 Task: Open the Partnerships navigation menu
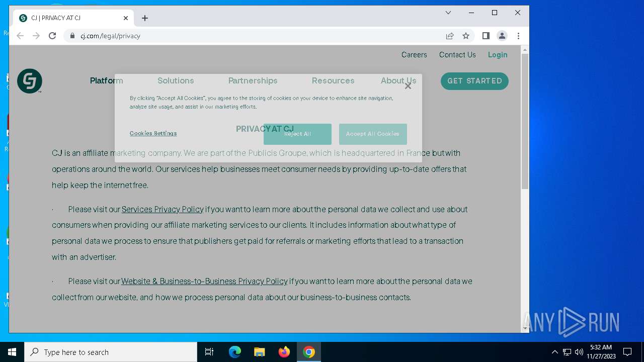[x=253, y=80]
